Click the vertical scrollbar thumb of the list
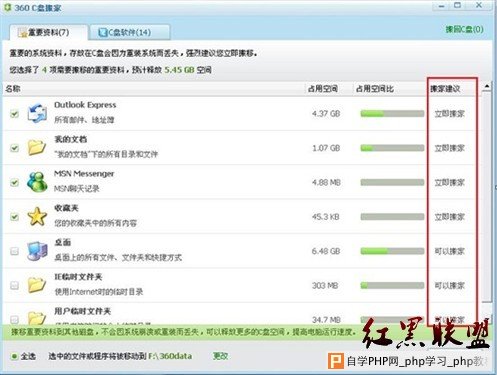The width and height of the screenshot is (497, 375). [487, 197]
